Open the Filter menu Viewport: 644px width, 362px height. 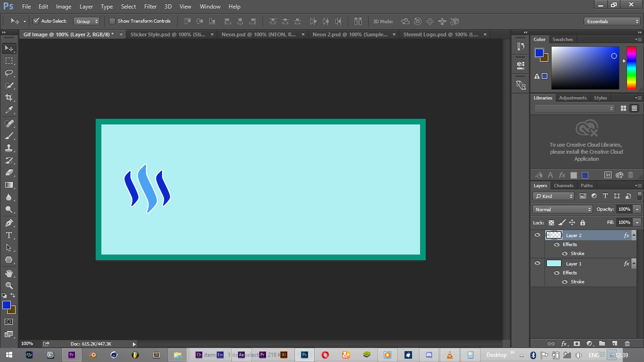[x=150, y=7]
